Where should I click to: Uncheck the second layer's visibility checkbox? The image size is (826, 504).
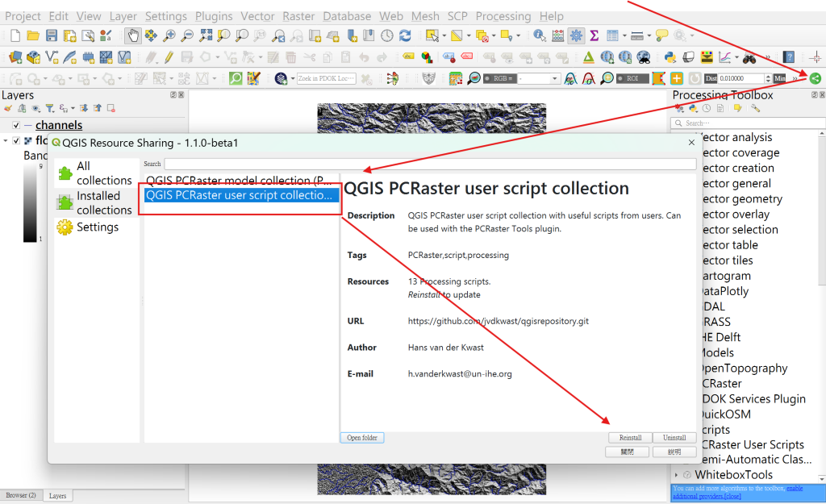coord(16,140)
